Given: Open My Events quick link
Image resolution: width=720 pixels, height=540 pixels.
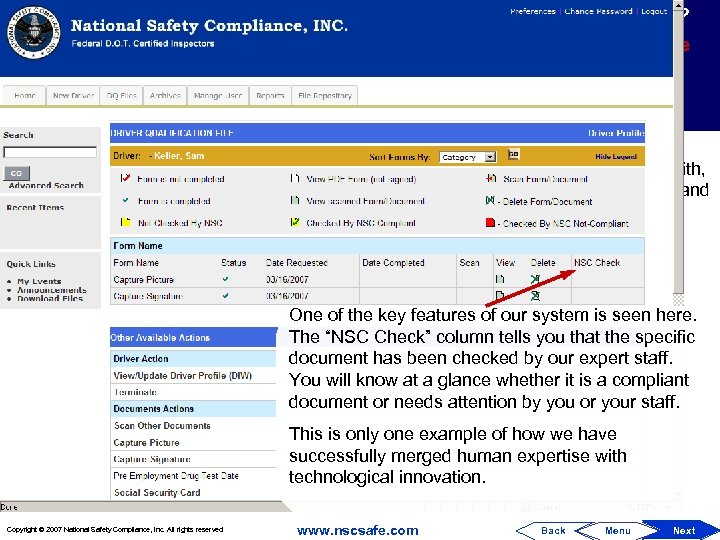Looking at the screenshot, I should point(39,281).
